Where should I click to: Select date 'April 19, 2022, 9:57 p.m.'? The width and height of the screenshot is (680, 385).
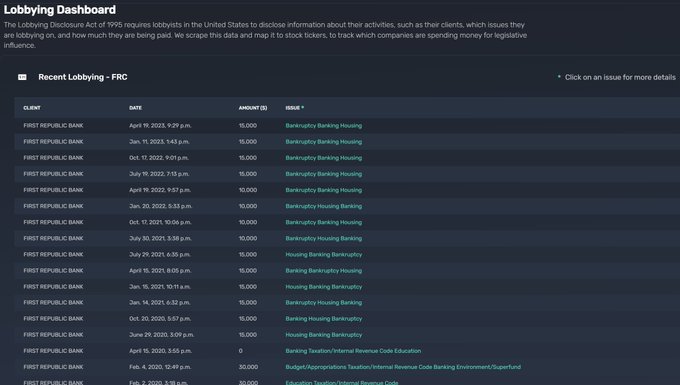160,190
